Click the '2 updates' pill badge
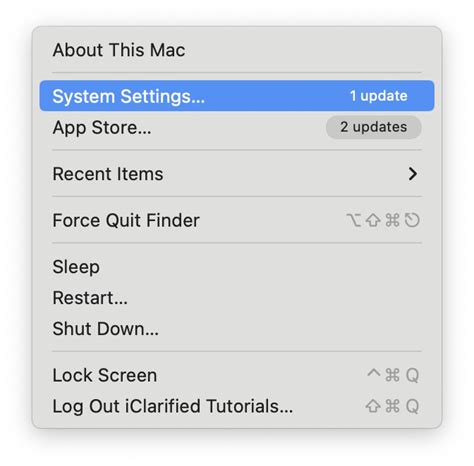 pyautogui.click(x=373, y=127)
